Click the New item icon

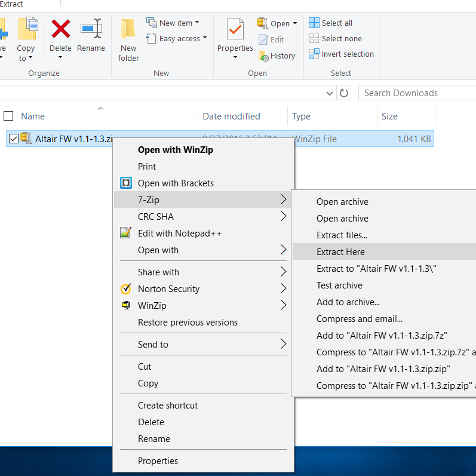152,23
